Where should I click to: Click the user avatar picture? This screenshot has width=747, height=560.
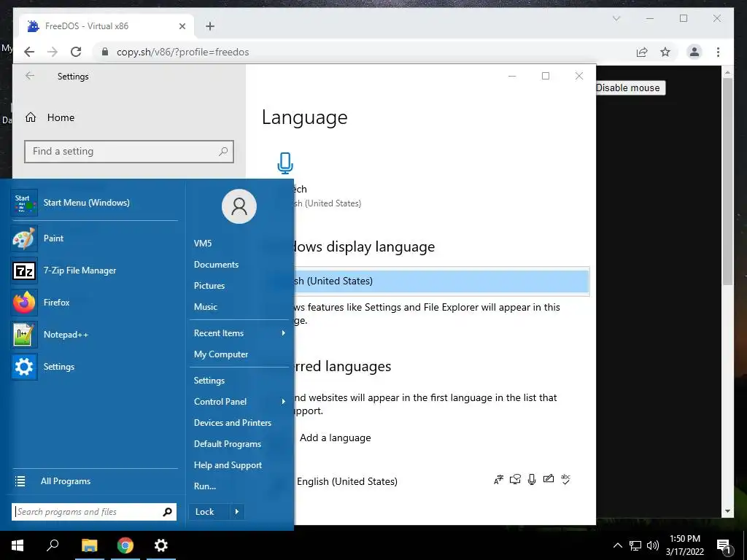(x=239, y=206)
